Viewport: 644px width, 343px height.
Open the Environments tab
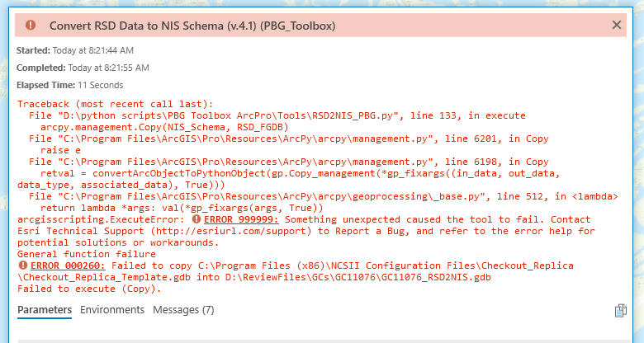pos(112,310)
